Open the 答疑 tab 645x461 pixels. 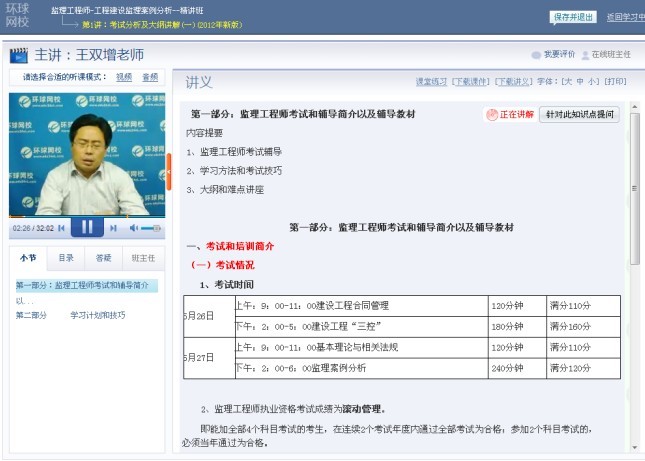[x=103, y=257]
